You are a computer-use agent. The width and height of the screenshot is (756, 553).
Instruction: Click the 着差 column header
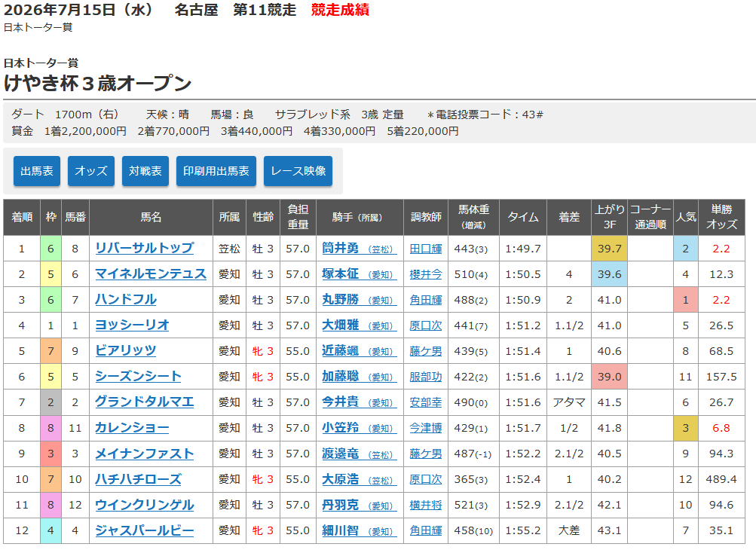tap(569, 217)
